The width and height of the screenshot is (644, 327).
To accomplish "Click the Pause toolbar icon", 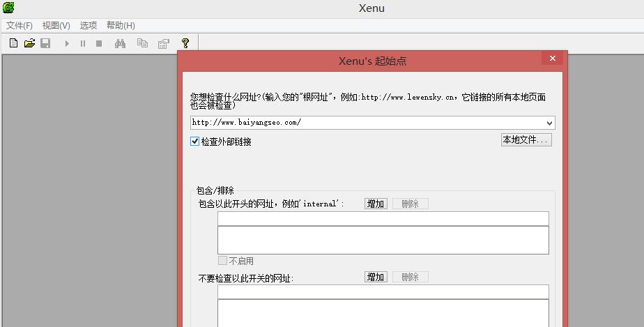I will [x=83, y=43].
